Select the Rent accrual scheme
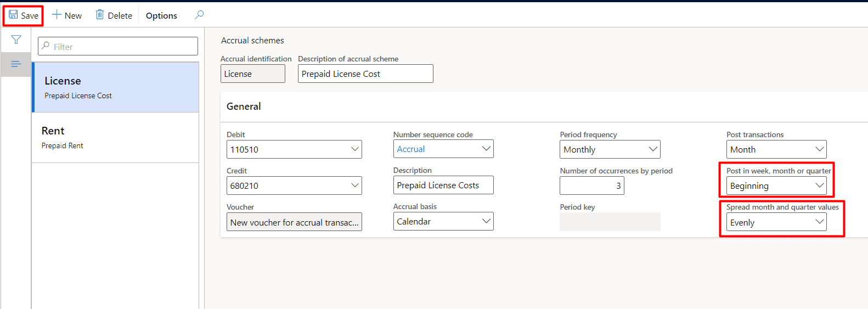This screenshot has height=309, width=868. tap(115, 137)
